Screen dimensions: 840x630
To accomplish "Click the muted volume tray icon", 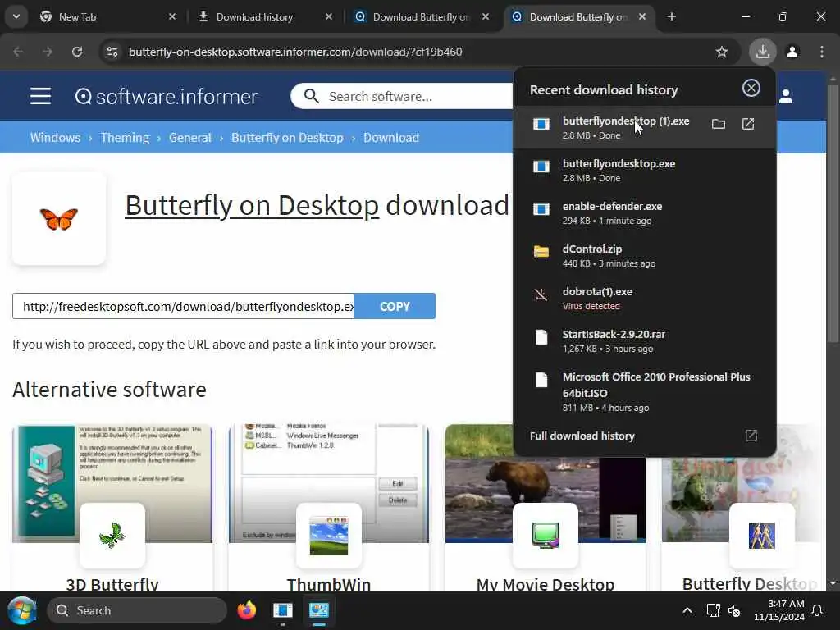I will pos(734,610).
